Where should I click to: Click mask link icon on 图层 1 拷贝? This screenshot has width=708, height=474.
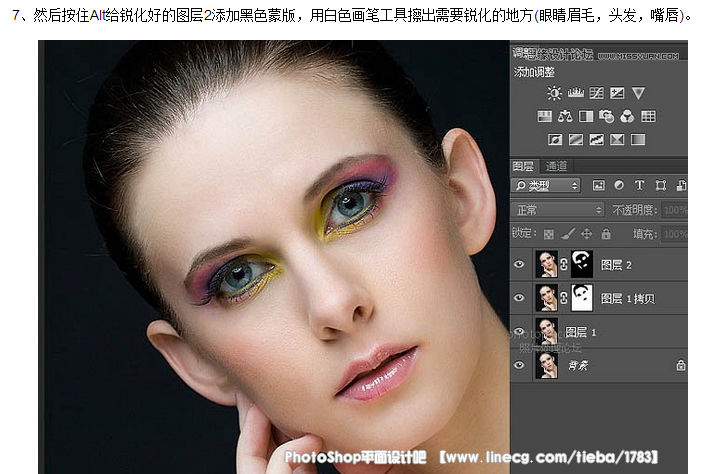coord(564,298)
